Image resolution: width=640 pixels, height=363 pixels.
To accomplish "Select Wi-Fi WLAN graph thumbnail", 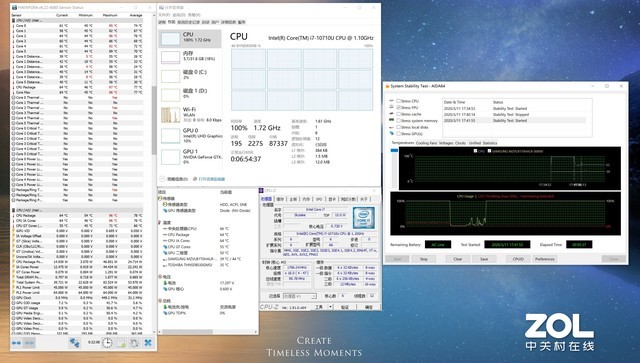I will point(171,115).
